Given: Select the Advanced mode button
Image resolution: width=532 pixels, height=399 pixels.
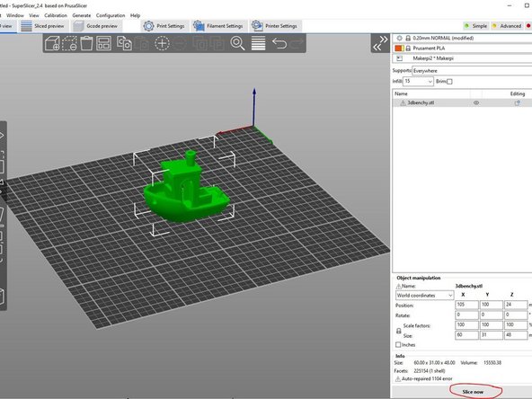Looking at the screenshot, I should tap(507, 26).
